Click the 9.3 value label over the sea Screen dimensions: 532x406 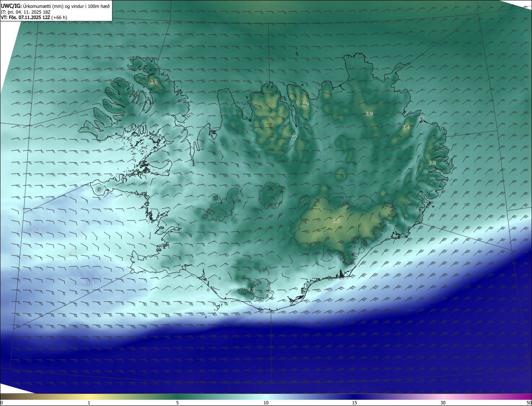[73, 254]
